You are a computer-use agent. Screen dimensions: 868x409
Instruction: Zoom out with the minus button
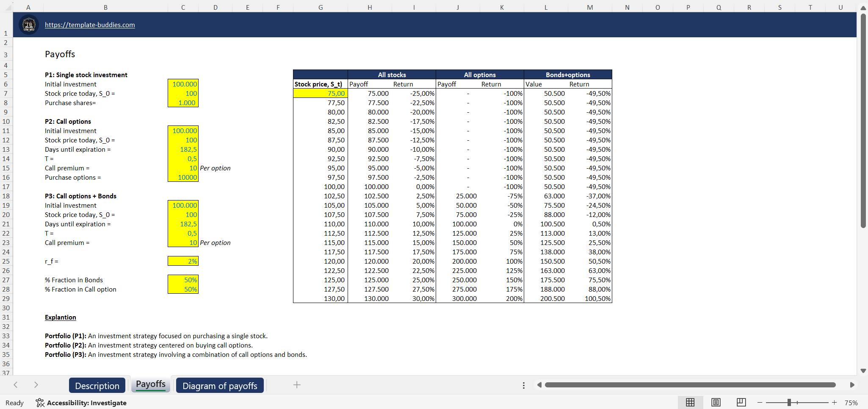point(760,403)
